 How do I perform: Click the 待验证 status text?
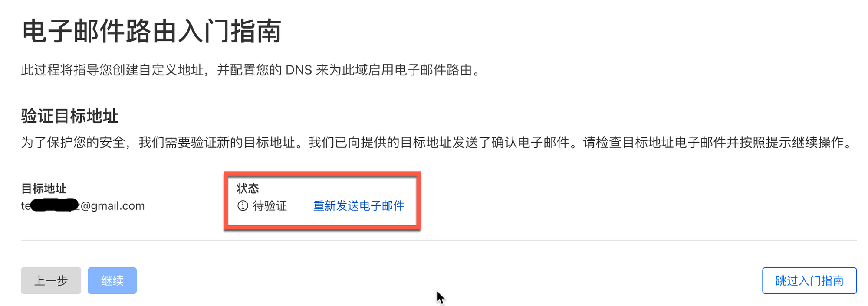(x=270, y=205)
